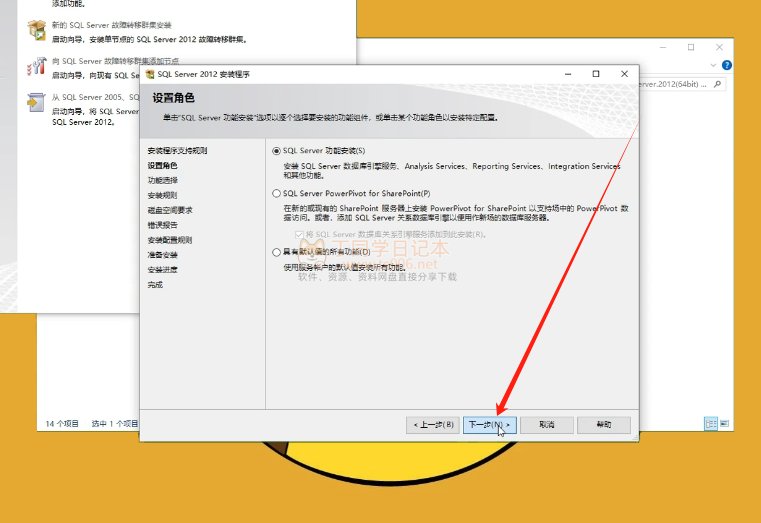Click 安装进度 step in sidebar

[x=163, y=270]
